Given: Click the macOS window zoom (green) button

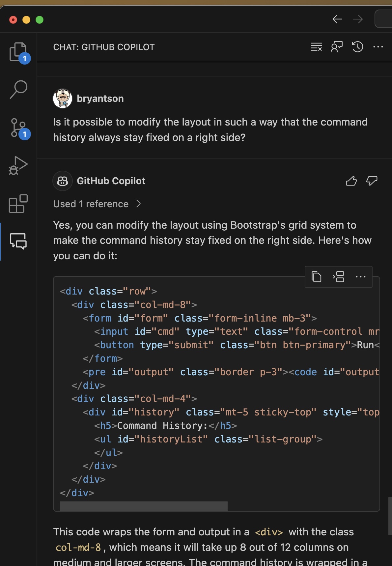Looking at the screenshot, I should click(40, 20).
